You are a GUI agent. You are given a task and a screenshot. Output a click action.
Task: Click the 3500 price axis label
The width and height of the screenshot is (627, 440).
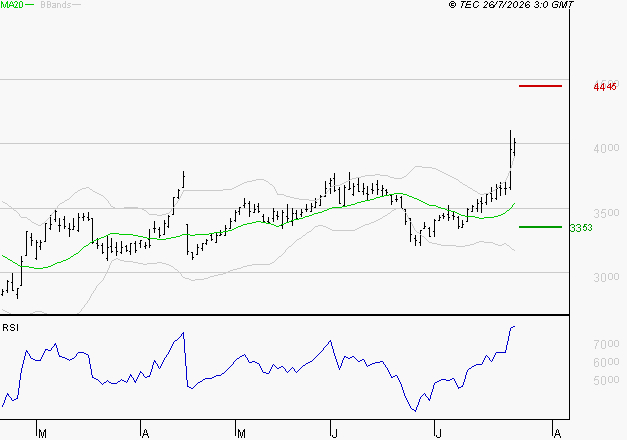click(606, 213)
